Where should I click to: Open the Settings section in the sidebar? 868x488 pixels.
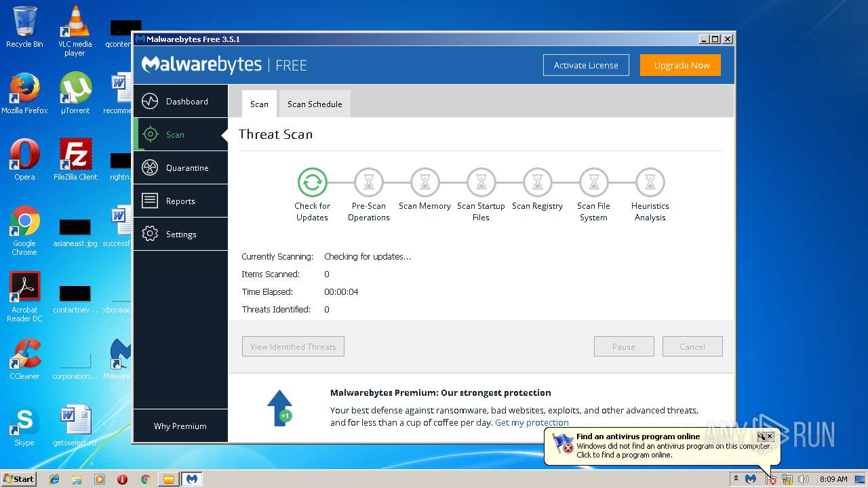pos(180,235)
